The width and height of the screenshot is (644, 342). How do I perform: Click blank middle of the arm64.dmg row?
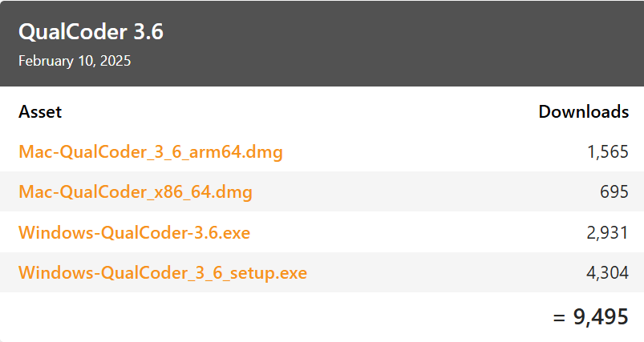(x=433, y=152)
